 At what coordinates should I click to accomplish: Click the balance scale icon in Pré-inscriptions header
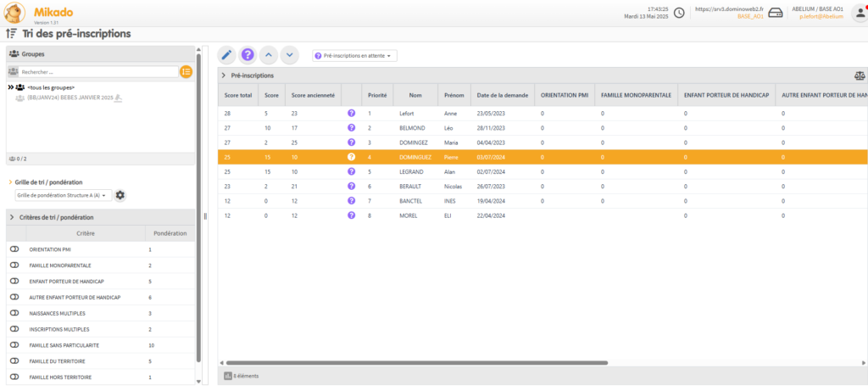[x=860, y=75]
